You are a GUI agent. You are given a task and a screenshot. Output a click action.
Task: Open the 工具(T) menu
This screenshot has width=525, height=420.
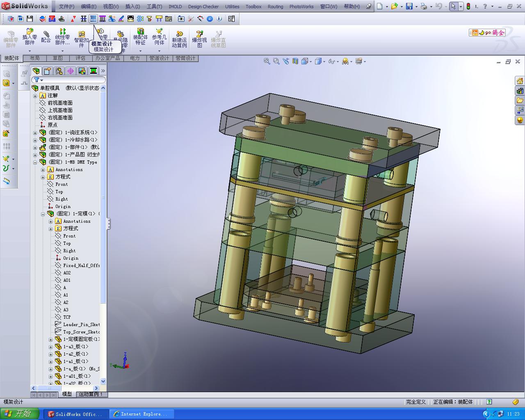click(154, 6)
